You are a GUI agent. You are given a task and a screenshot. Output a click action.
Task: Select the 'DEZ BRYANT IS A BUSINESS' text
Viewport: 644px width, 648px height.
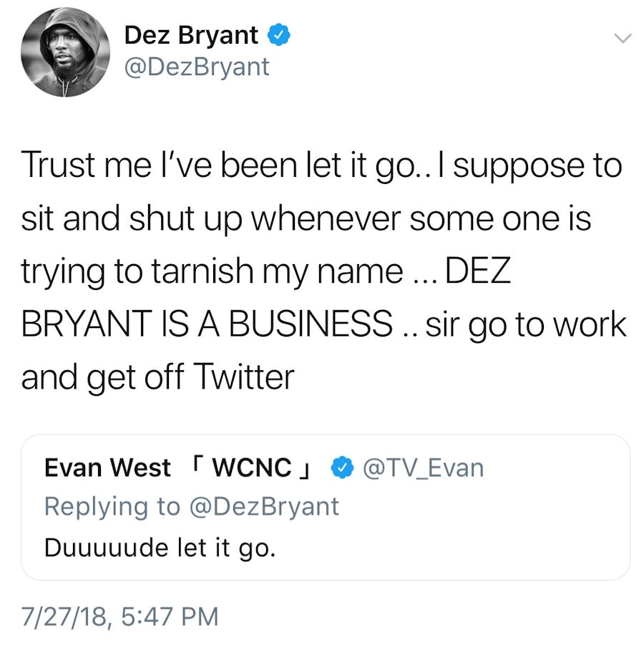pyautogui.click(x=208, y=324)
